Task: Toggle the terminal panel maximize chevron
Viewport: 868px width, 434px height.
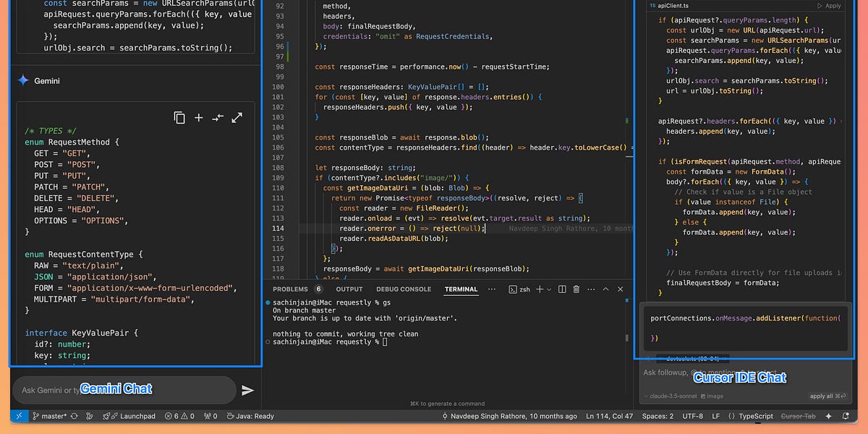Action: point(605,289)
